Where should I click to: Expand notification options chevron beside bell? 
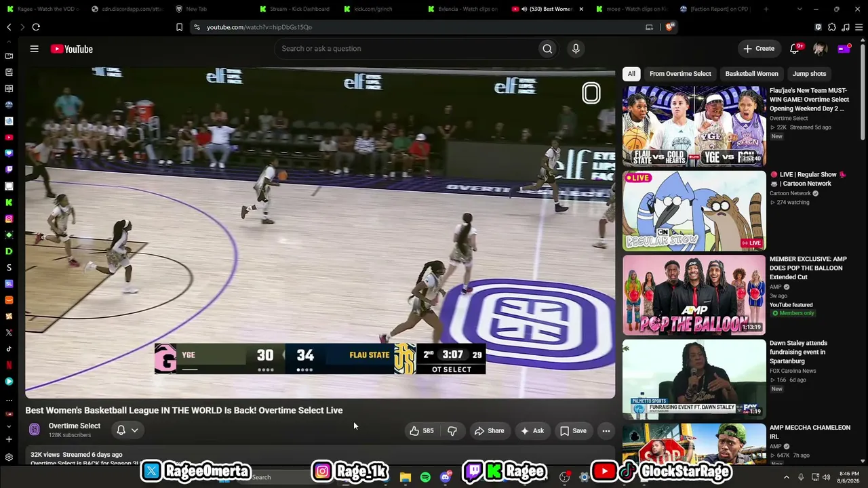tap(134, 430)
